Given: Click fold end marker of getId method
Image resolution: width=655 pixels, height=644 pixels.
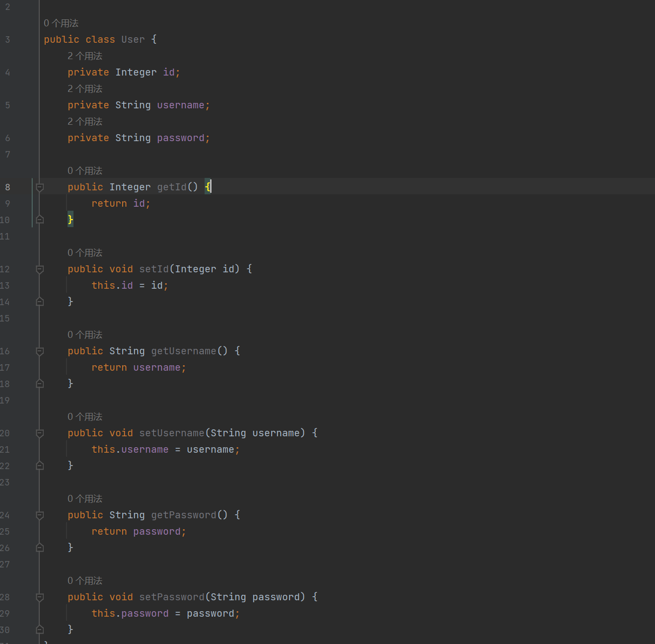Looking at the screenshot, I should pos(40,220).
